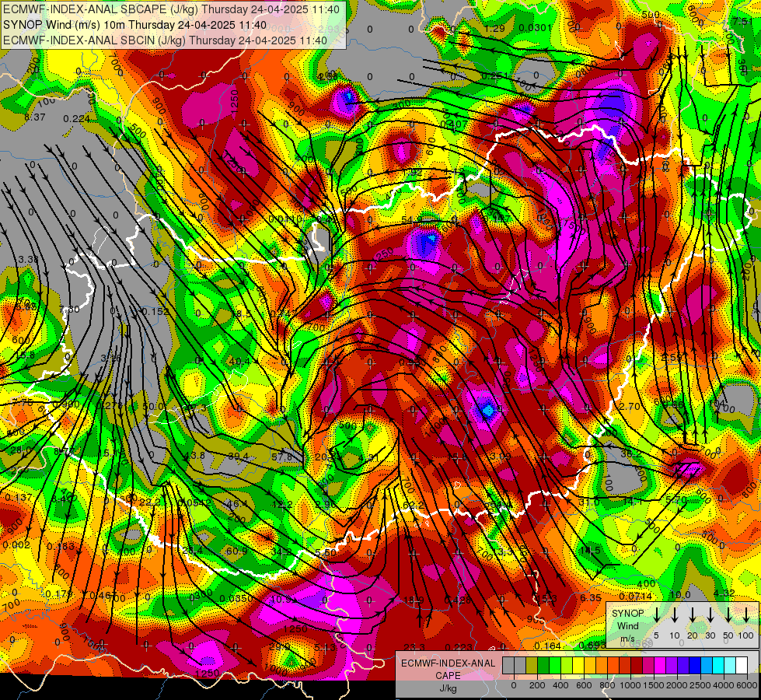This screenshot has width=761, height=700.
Task: Click the 2.59 station value
Action: pos(672,358)
